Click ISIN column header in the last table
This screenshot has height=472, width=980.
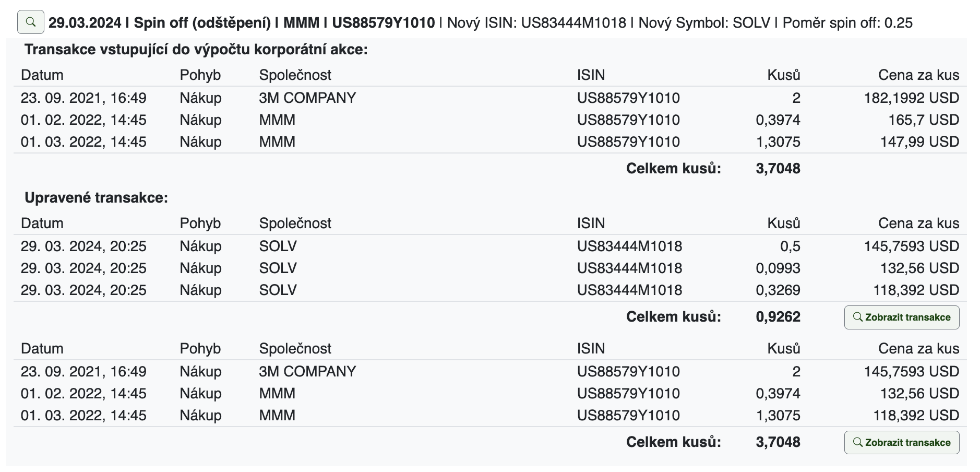pos(591,349)
